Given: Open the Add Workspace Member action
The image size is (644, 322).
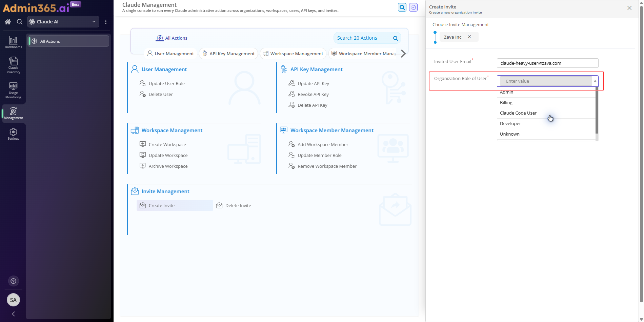Looking at the screenshot, I should 319,144.
